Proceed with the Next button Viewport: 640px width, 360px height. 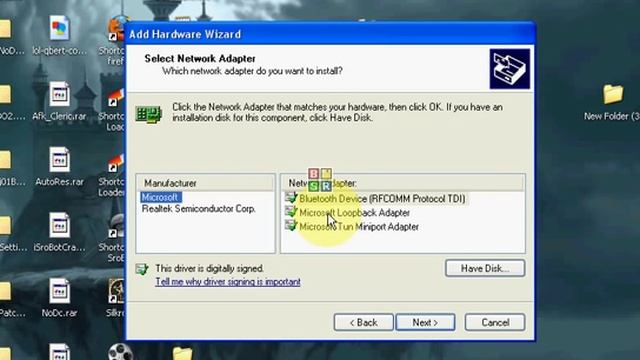425,322
